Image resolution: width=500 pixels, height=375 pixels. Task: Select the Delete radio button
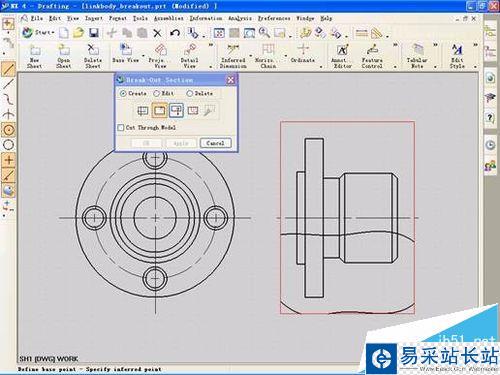click(x=189, y=93)
